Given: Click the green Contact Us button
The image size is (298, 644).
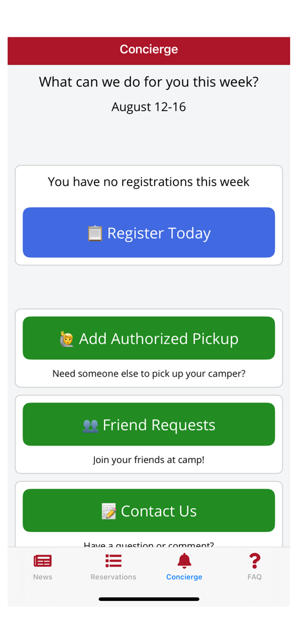Looking at the screenshot, I should click(x=148, y=511).
